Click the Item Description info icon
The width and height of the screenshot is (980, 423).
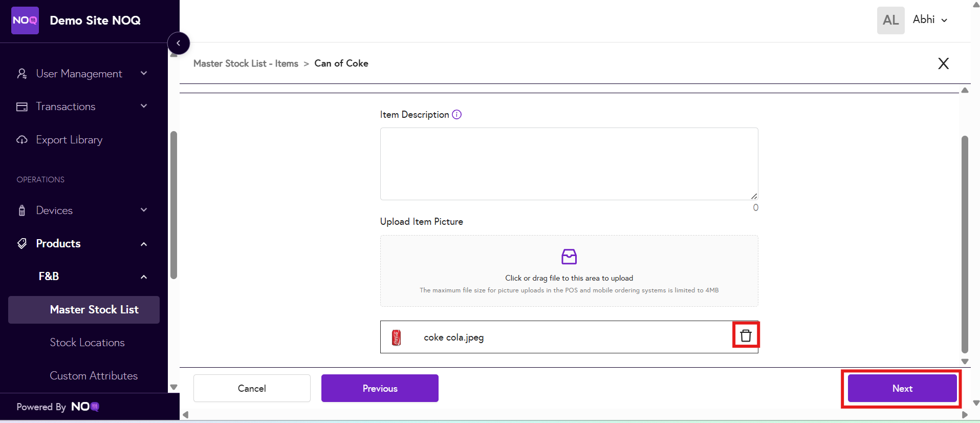click(457, 115)
